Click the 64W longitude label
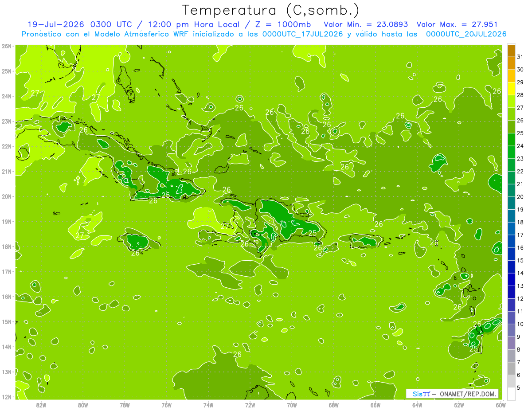532x411 pixels. click(417, 405)
